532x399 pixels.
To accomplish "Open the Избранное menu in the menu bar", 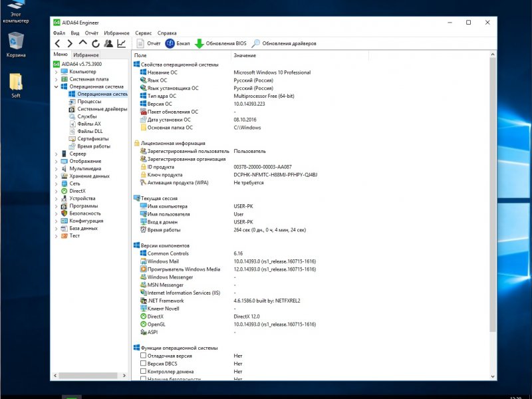I will (117, 33).
